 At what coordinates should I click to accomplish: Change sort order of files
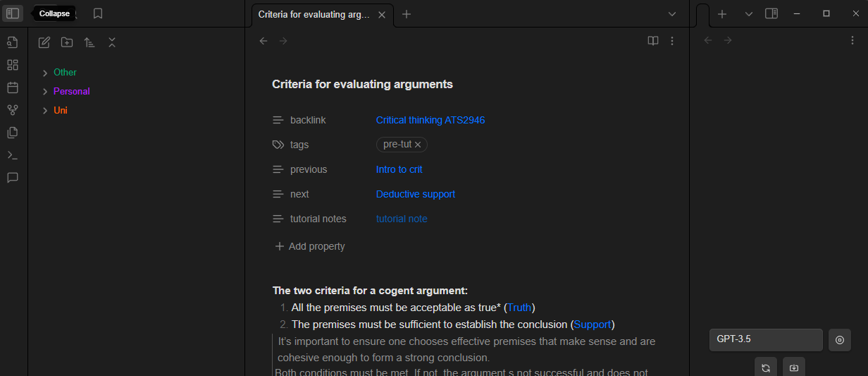click(89, 42)
